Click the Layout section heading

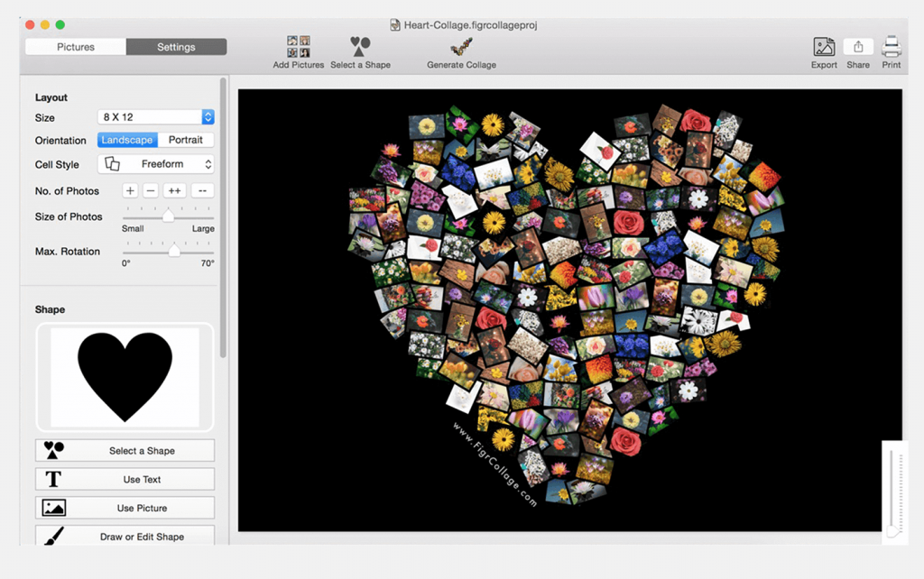(x=51, y=97)
